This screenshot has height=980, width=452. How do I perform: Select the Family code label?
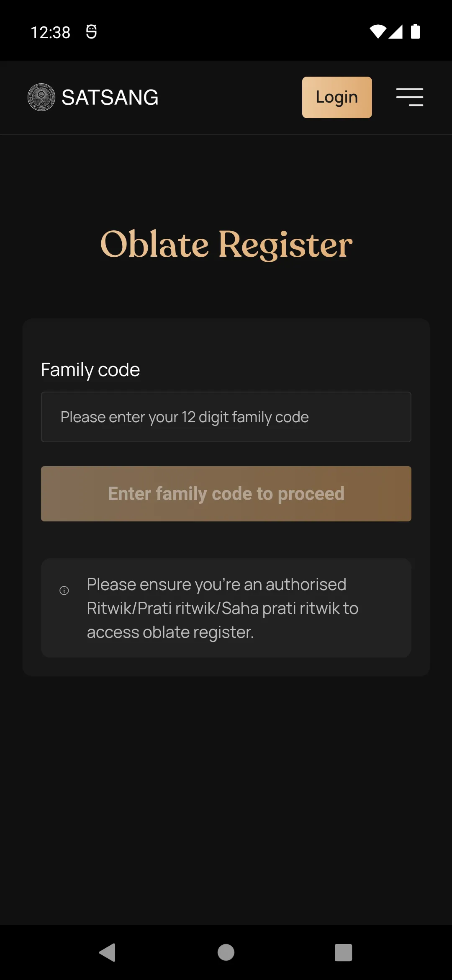click(x=90, y=369)
